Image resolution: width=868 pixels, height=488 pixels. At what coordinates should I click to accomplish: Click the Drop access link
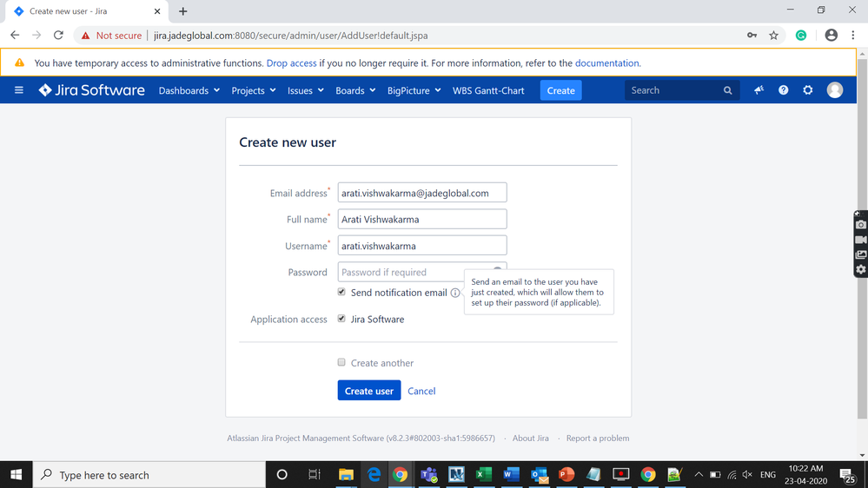point(292,63)
